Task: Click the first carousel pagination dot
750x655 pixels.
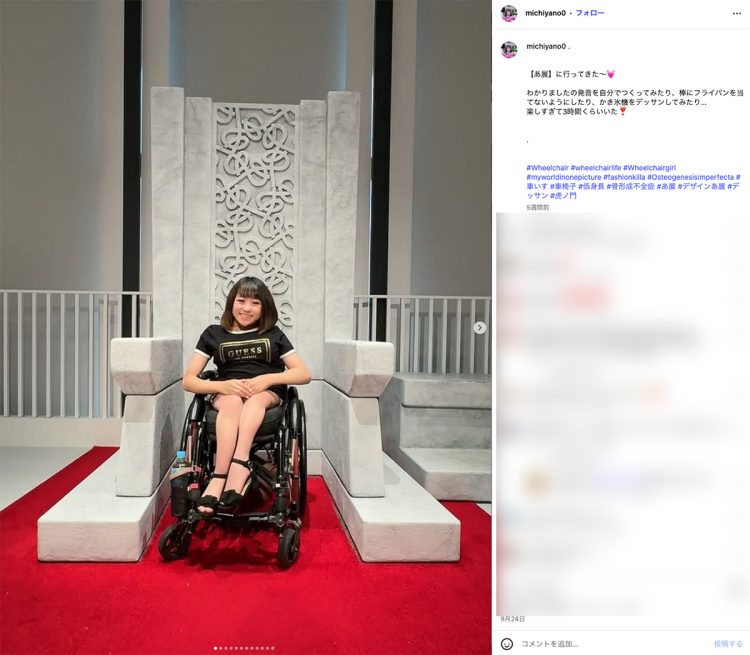Action: pos(216,648)
